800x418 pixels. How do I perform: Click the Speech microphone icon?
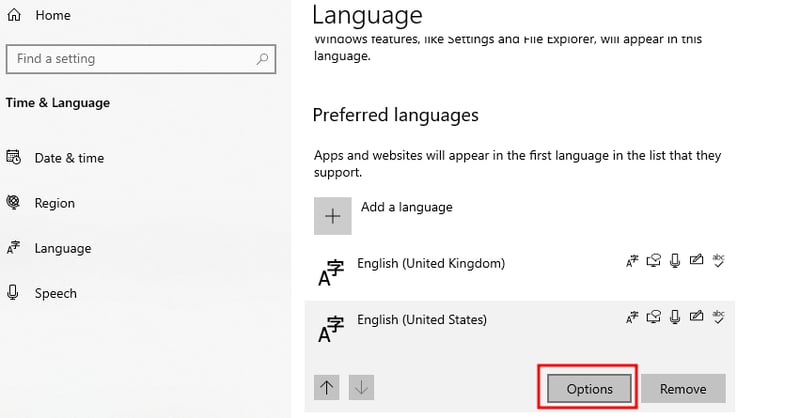coord(13,292)
